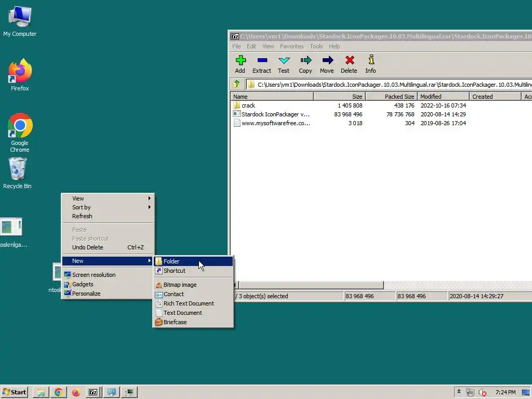Click the horizontal scrollbar thumb

[x=312, y=285]
